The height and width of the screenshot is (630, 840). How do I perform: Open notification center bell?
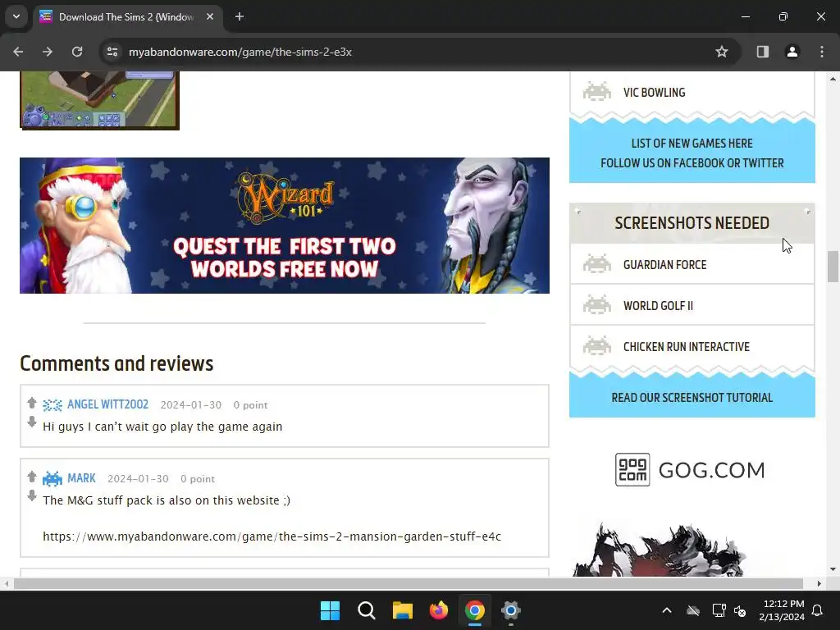coord(818,610)
